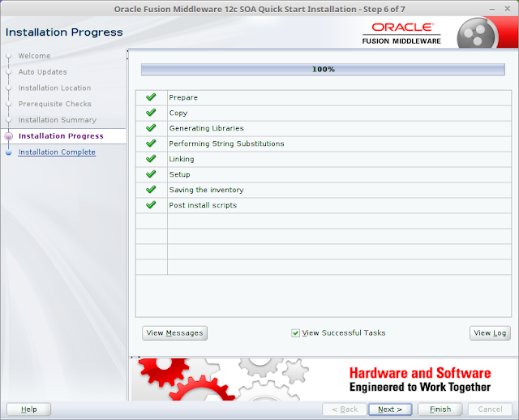
Task: Click the Performing String Substitutions text
Action: (227, 144)
